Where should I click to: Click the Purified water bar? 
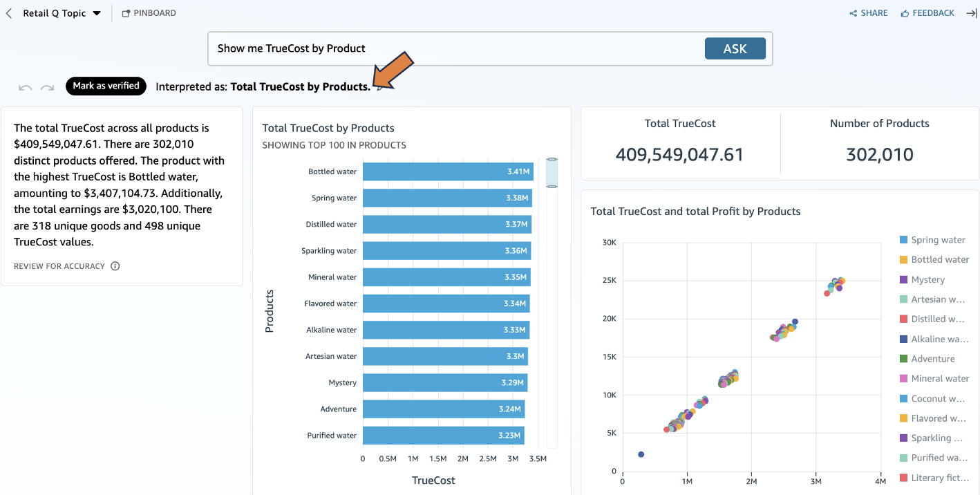click(443, 436)
